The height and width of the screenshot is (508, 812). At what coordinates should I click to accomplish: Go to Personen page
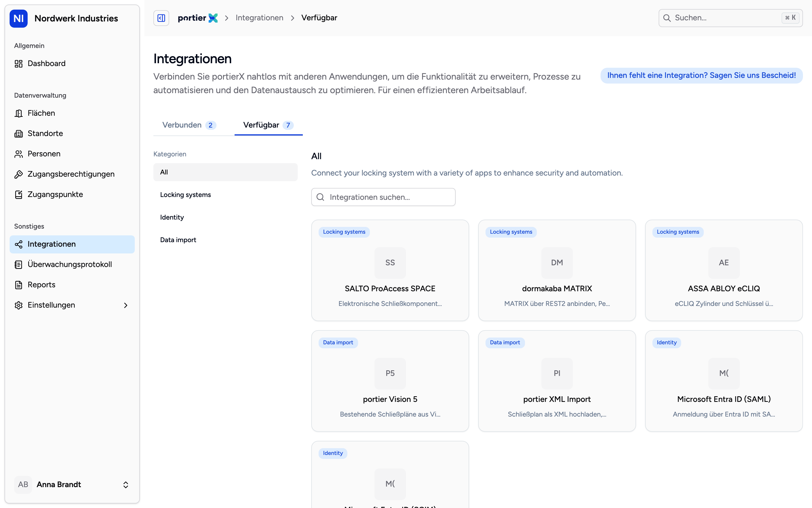click(x=72, y=154)
